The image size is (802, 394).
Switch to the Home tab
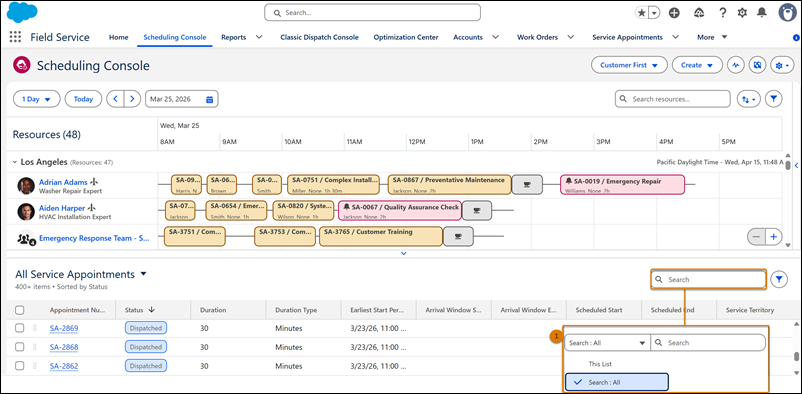click(x=119, y=37)
